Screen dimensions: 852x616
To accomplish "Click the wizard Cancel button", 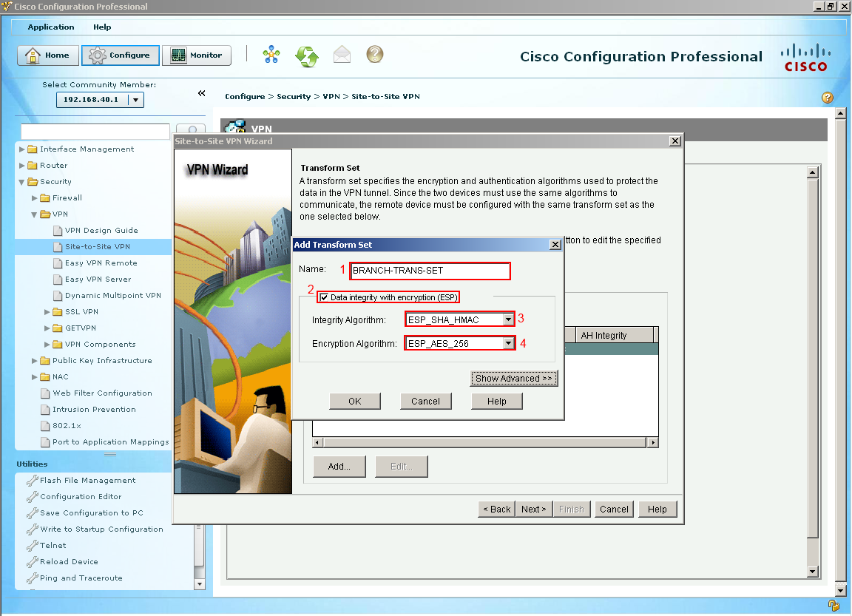I will coord(614,510).
